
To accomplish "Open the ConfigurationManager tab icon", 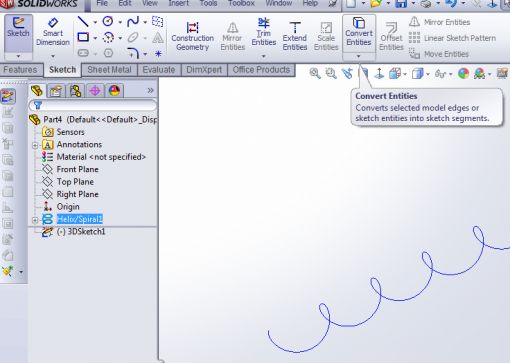I will click(75, 91).
